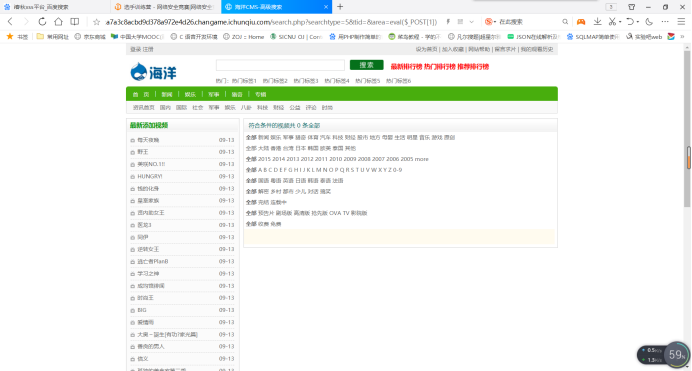The width and height of the screenshot is (692, 371).
Task: Open the 中国大学MOOC bookmark
Action: 137,37
